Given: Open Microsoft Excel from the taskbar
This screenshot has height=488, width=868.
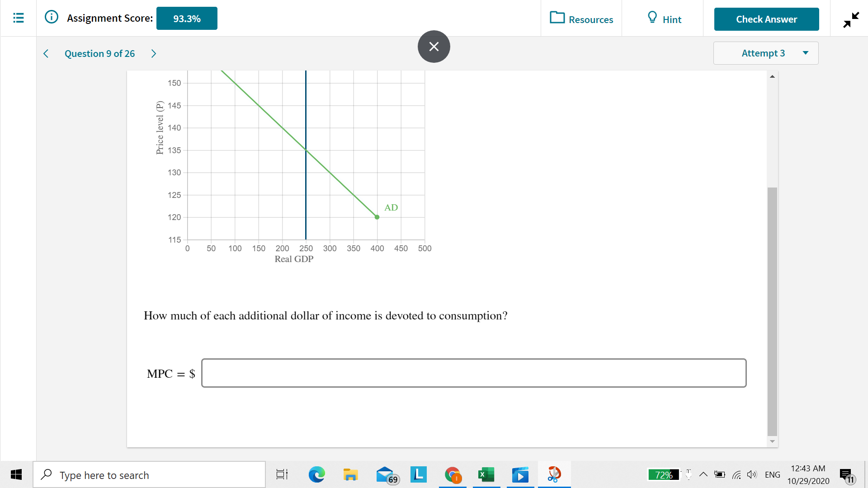Looking at the screenshot, I should click(486, 474).
